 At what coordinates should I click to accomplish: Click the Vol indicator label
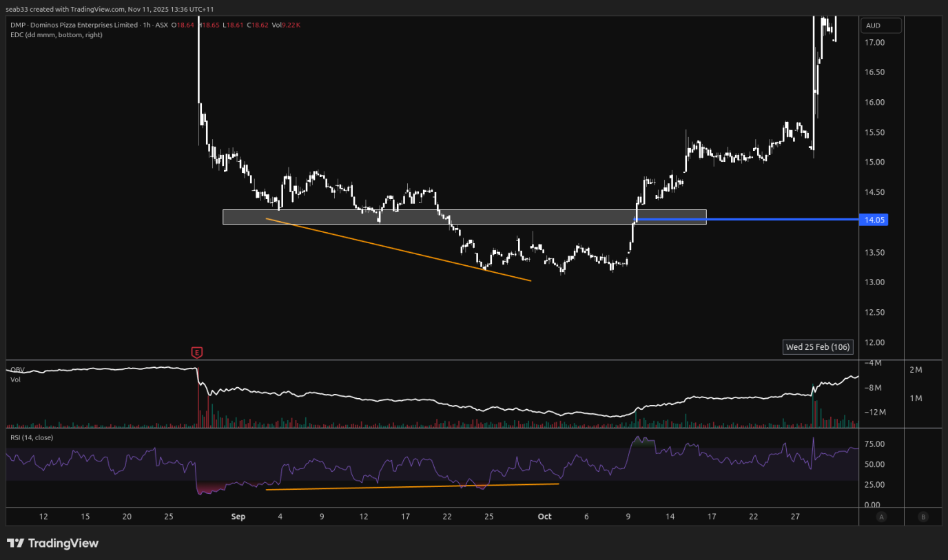[x=15, y=380]
